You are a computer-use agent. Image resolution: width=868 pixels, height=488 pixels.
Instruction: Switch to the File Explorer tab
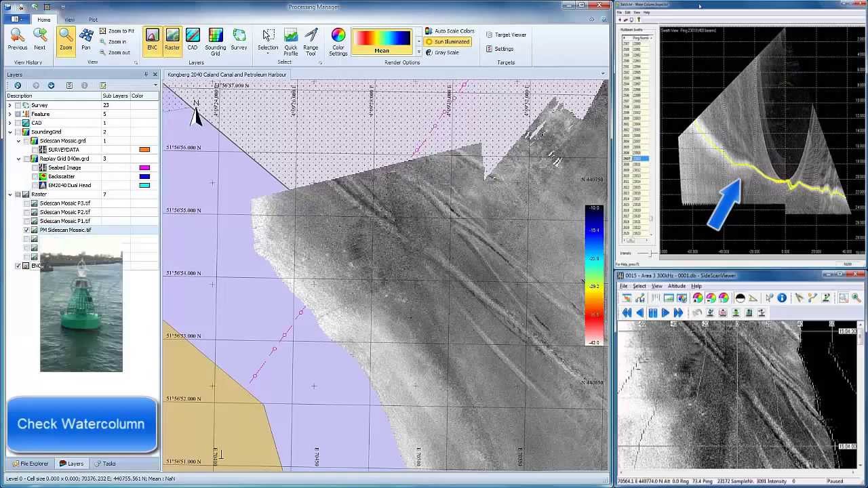click(x=30, y=464)
